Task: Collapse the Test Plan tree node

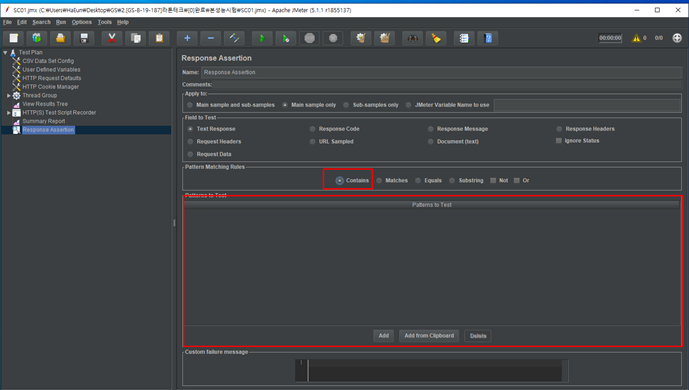Action: pyautogui.click(x=5, y=52)
